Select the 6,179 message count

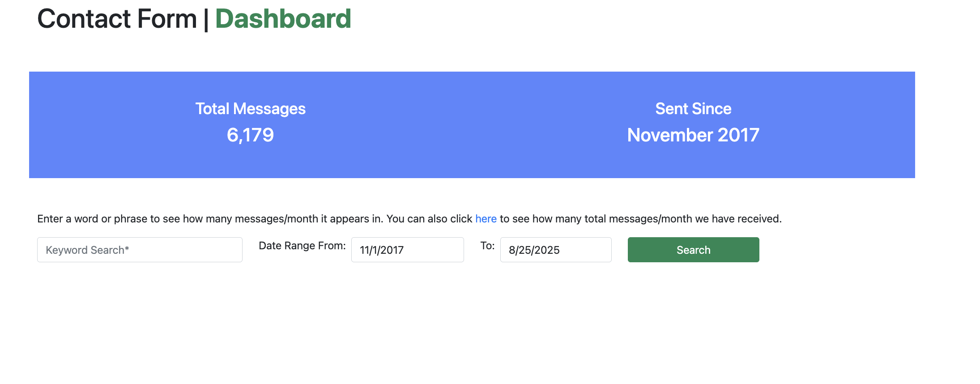pyautogui.click(x=250, y=135)
